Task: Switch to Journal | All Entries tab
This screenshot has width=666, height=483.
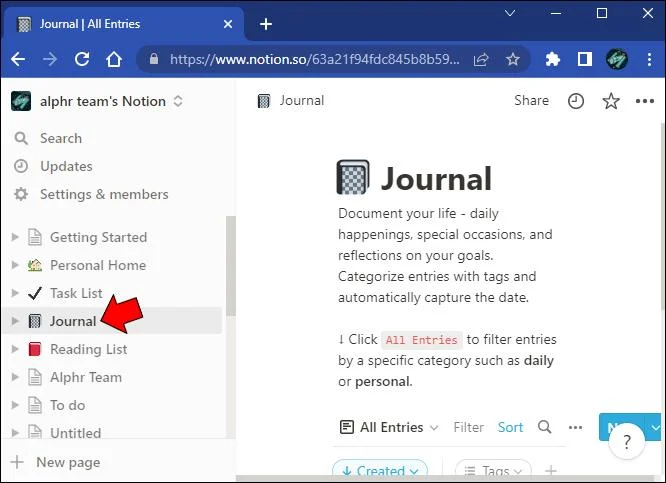Action: pos(123,24)
